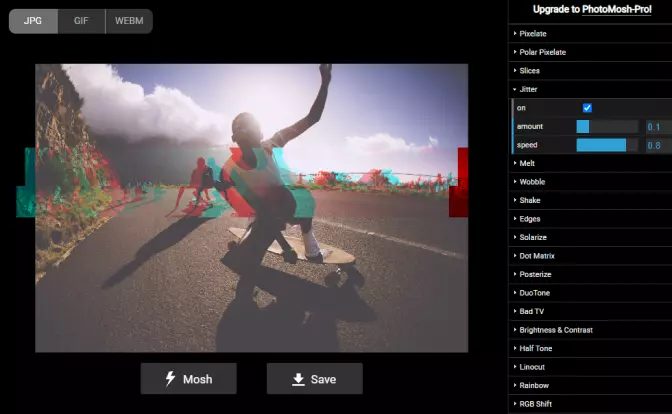
Task: Expand the Rainbow effect section
Action: click(x=590, y=385)
